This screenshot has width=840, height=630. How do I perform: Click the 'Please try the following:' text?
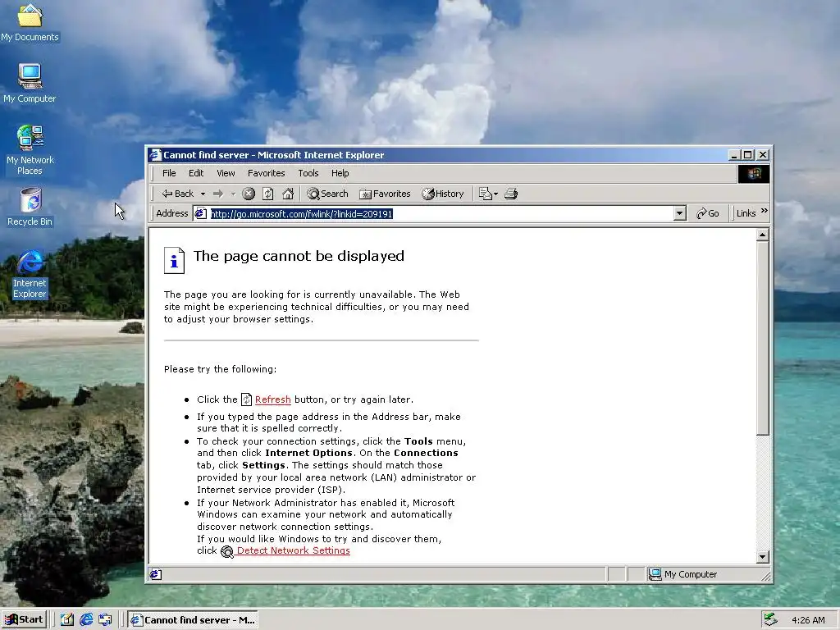pyautogui.click(x=220, y=369)
